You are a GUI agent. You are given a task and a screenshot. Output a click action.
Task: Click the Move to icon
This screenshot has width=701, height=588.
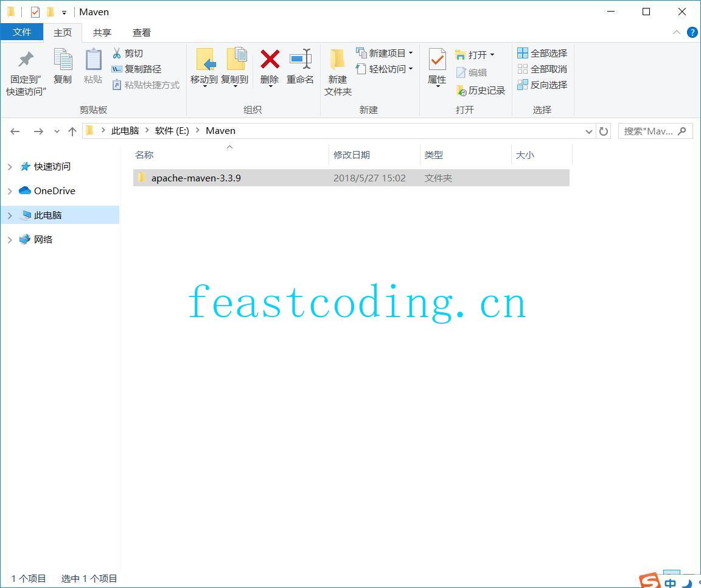[204, 60]
